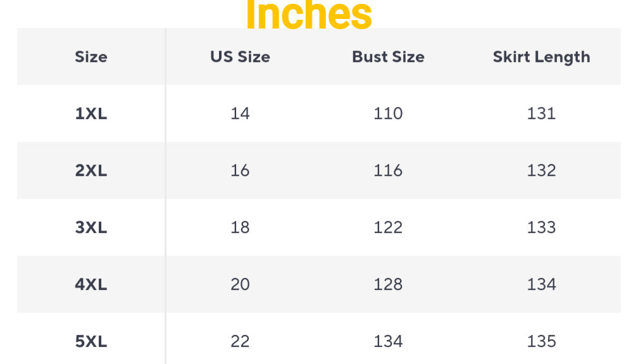Click the 5XL size row label
This screenshot has width=638, height=364.
tap(91, 342)
